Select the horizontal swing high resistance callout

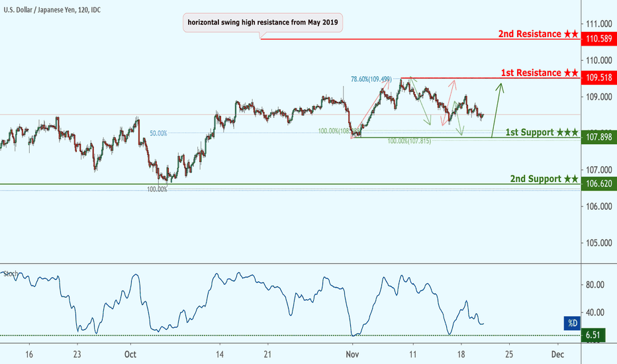point(263,23)
